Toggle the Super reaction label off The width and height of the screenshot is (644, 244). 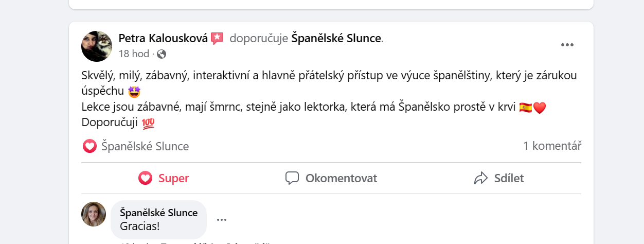(x=173, y=179)
